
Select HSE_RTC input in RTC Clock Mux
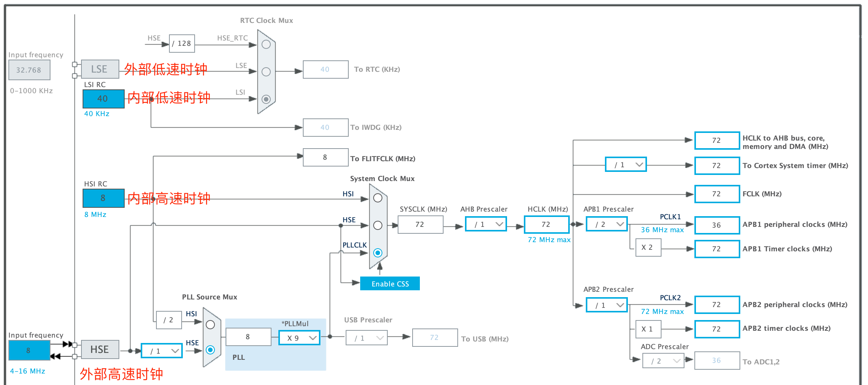(x=266, y=44)
